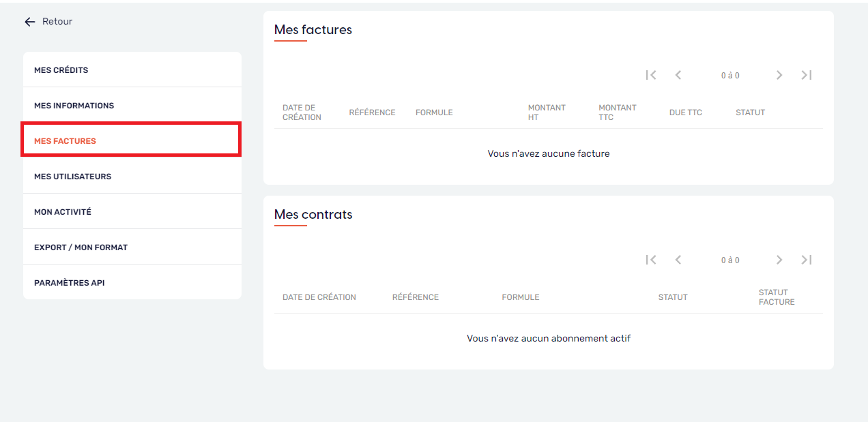Click Date de création header in factures table
The height and width of the screenshot is (422, 868).
pyautogui.click(x=302, y=112)
